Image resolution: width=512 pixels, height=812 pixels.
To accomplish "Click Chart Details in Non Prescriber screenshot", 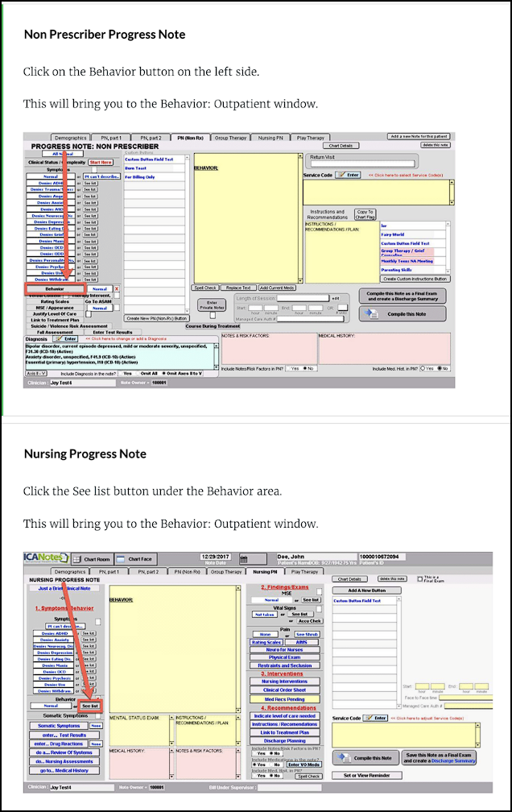I will (341, 146).
